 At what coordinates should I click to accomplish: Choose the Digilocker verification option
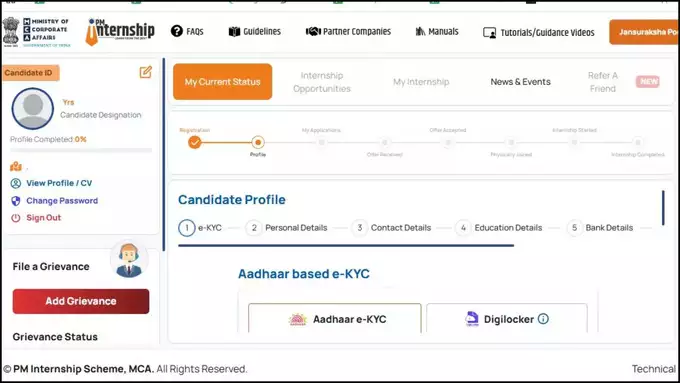[507, 318]
